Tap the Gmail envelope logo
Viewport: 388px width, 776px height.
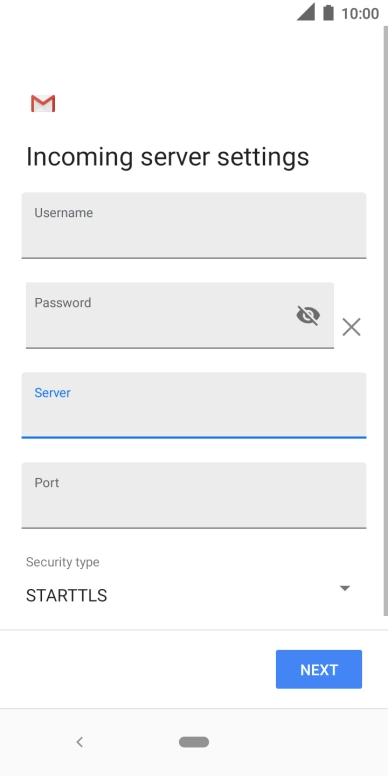coord(43,103)
